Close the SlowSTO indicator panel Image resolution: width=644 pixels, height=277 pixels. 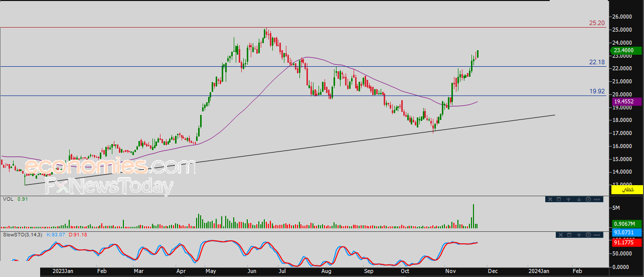(x=561, y=235)
